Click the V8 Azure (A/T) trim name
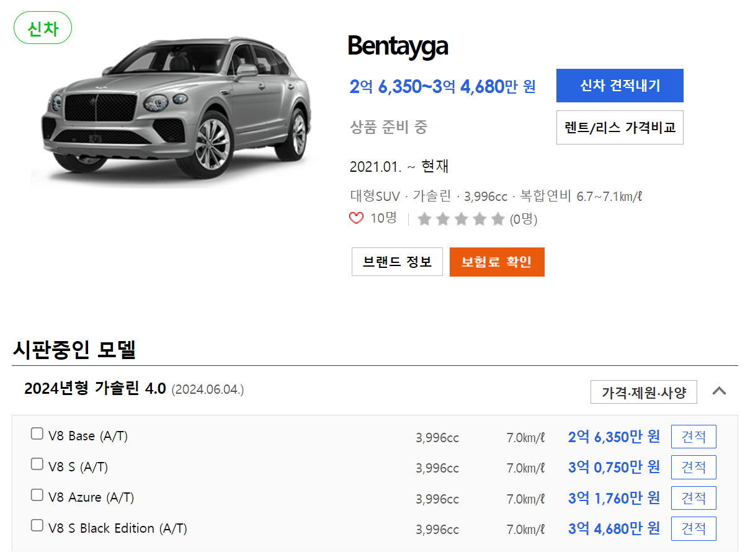 (x=91, y=497)
